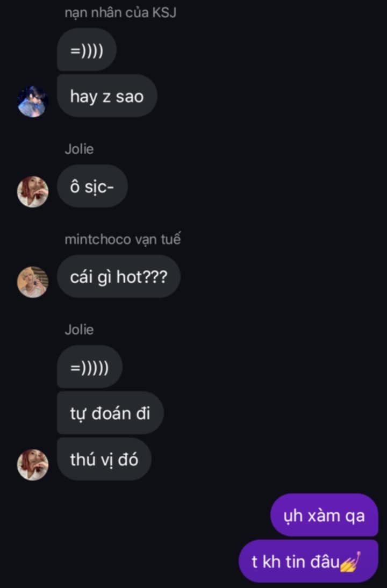
Task: Tap the "ô sịc-" message bubble
Action: coord(92,186)
